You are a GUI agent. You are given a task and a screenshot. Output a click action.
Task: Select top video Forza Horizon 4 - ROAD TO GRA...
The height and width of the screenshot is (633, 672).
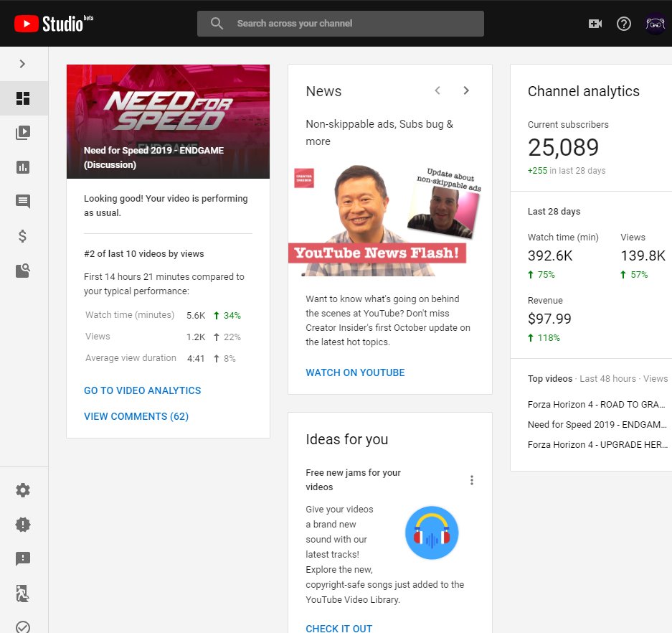point(596,405)
